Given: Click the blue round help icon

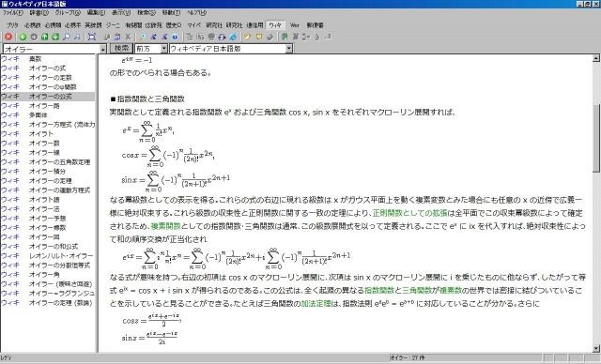Looking at the screenshot, I should 175,37.
